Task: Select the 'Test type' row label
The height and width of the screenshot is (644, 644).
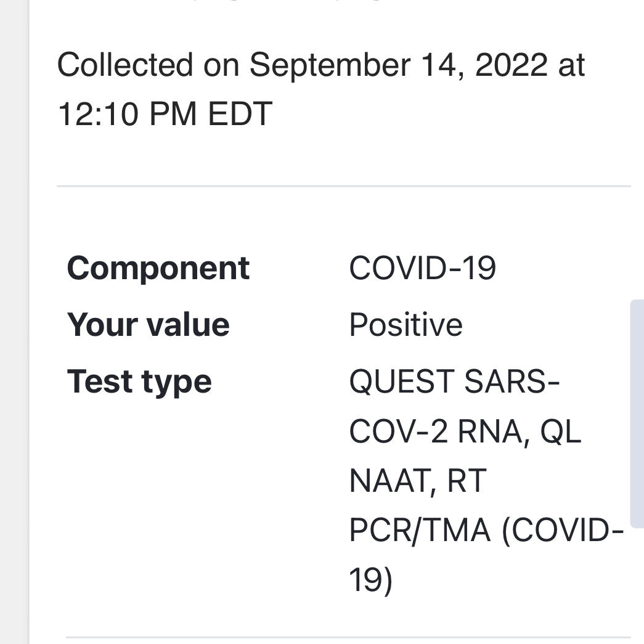Action: pyautogui.click(x=139, y=381)
